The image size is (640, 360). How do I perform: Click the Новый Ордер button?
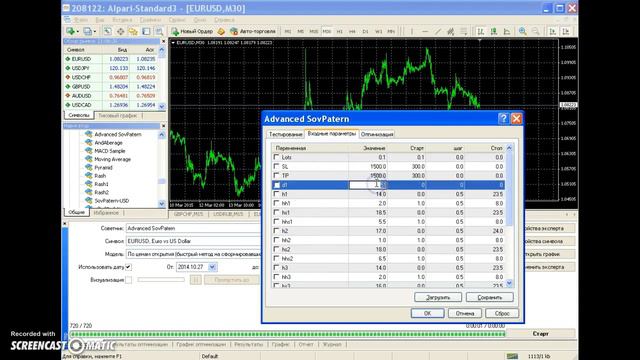(192, 31)
